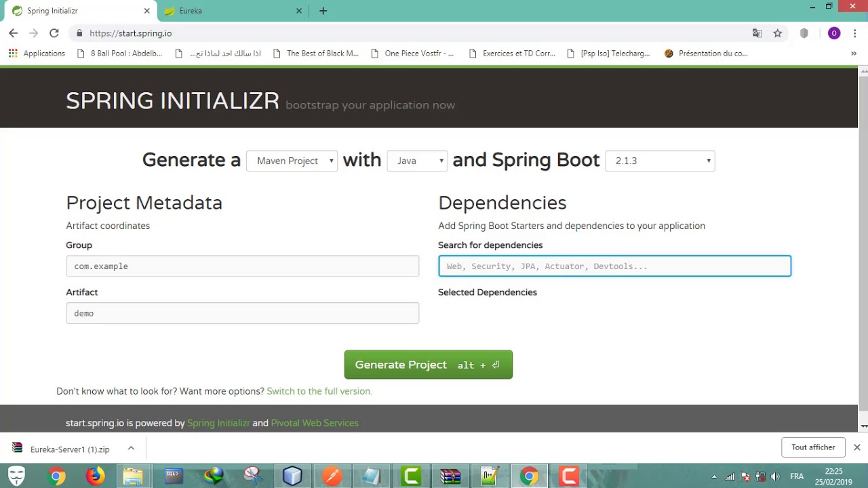Click the Tout afficher button
Viewport: 868px width, 488px height.
(x=813, y=447)
